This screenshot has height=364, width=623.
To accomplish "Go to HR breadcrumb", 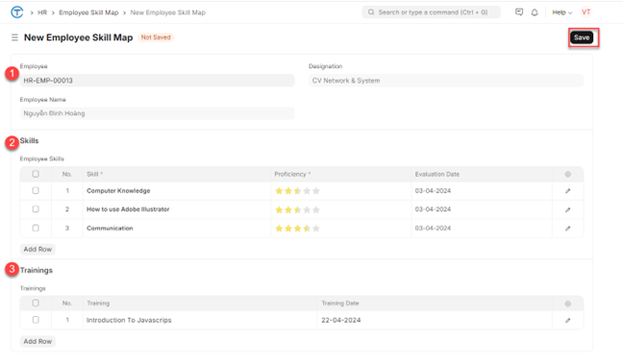I will point(42,12).
